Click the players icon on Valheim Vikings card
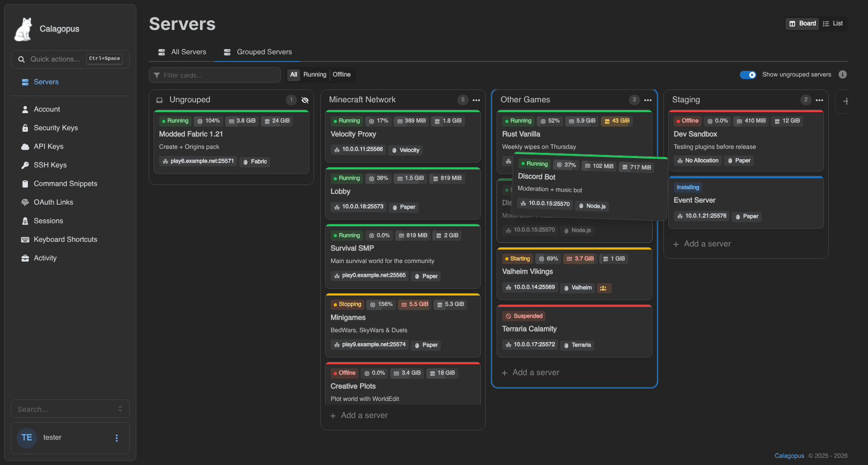 click(603, 288)
